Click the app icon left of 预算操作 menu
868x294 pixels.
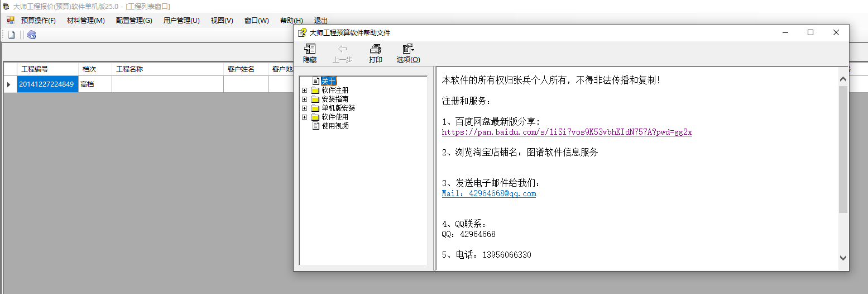pyautogui.click(x=10, y=21)
